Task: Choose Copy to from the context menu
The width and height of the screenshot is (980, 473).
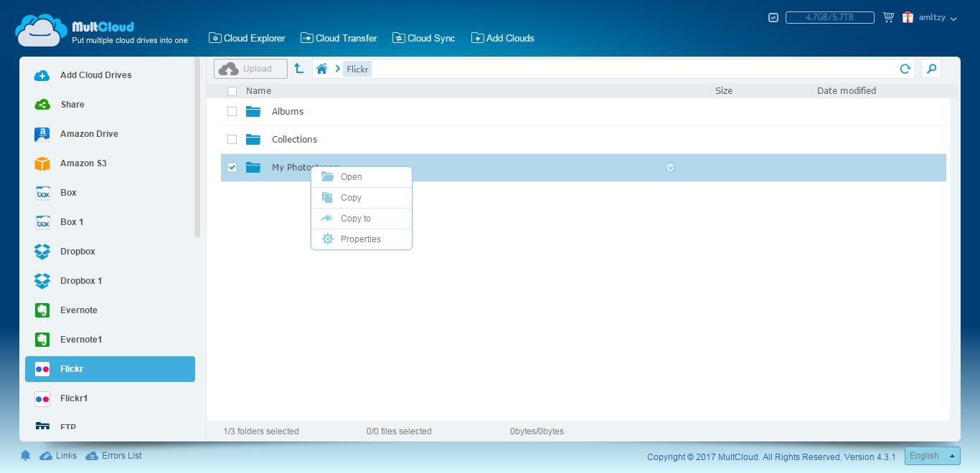Action: 362,219
